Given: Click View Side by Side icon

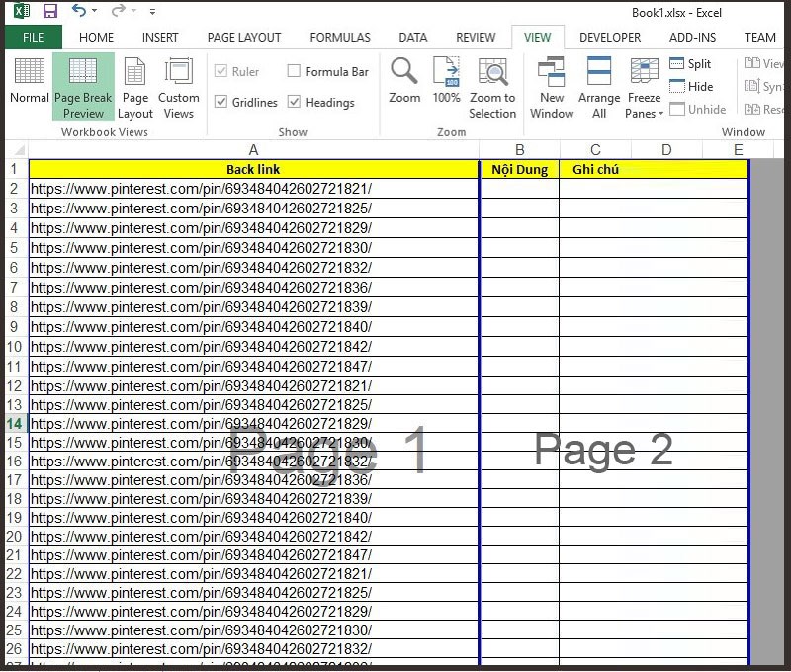Looking at the screenshot, I should pyautogui.click(x=752, y=63).
